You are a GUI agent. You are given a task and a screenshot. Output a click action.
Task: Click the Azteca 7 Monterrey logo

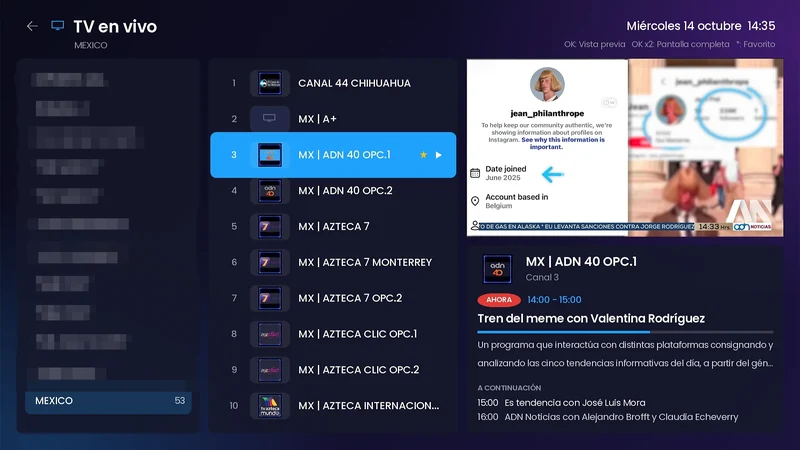coord(269,262)
